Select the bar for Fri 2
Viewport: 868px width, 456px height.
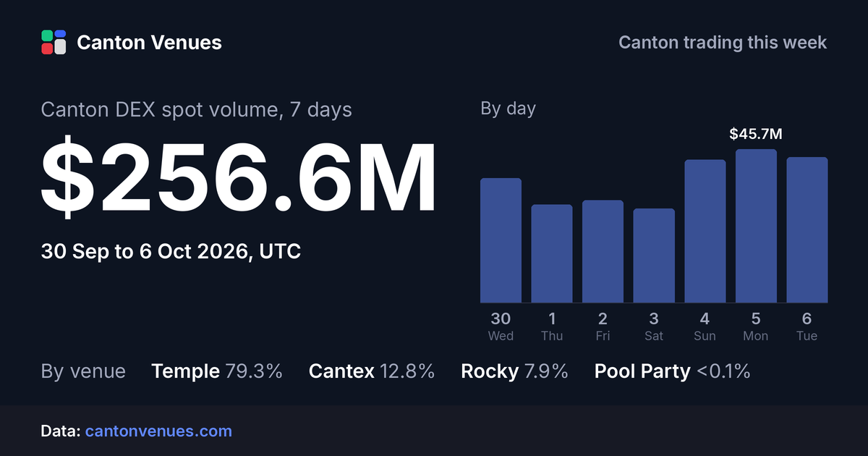click(603, 251)
